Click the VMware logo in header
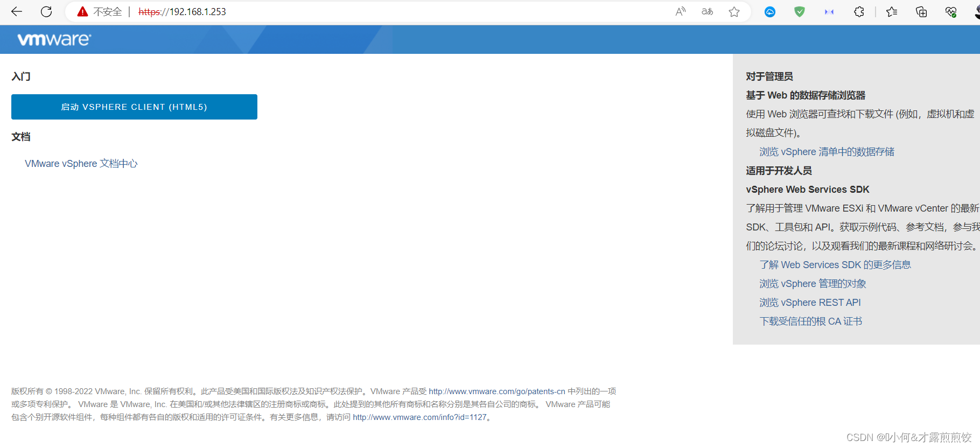 pyautogui.click(x=54, y=39)
